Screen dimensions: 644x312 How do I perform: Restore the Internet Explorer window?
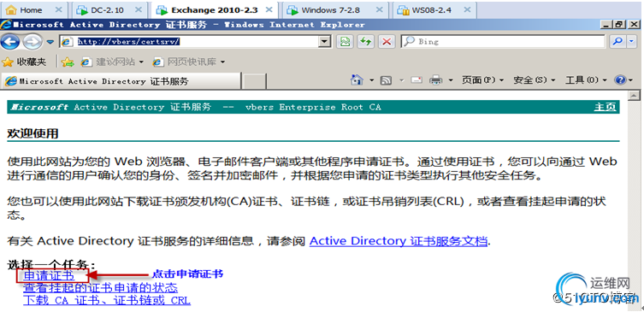pyautogui.click(x=619, y=25)
